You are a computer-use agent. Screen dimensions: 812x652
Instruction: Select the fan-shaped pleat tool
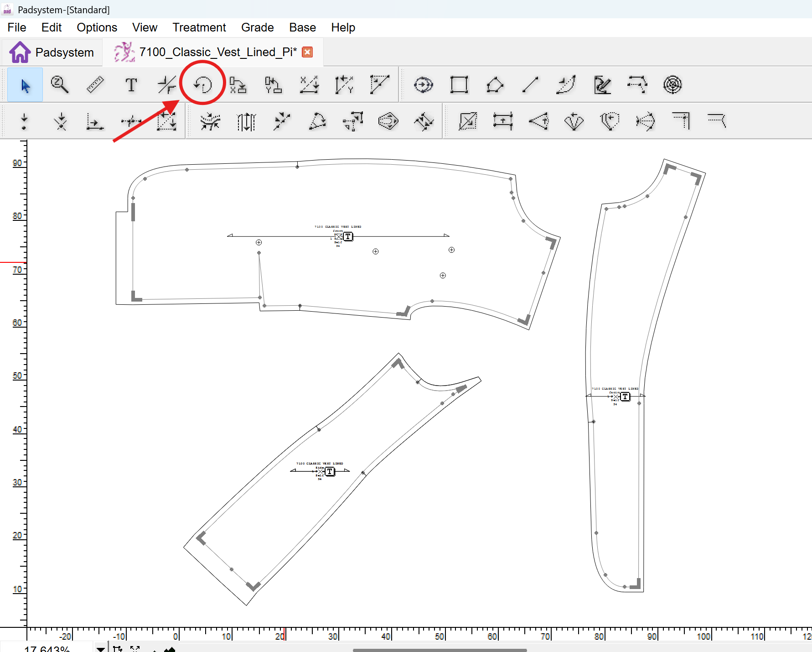(574, 122)
